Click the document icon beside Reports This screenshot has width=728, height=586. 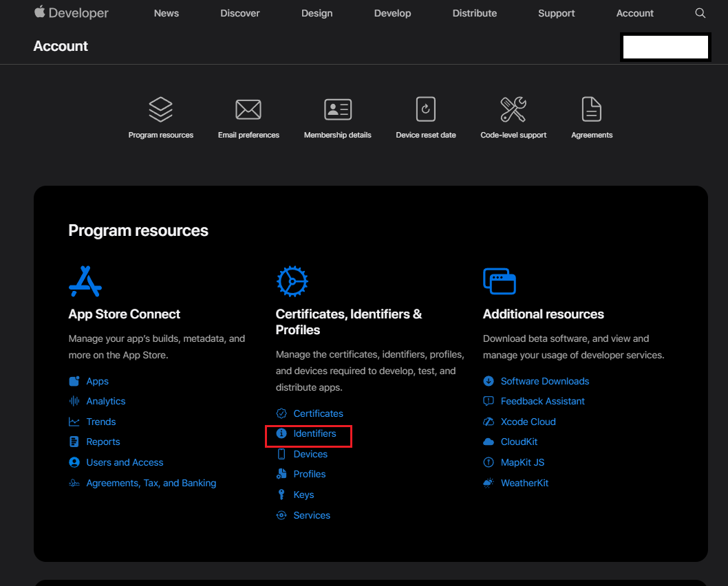click(74, 442)
